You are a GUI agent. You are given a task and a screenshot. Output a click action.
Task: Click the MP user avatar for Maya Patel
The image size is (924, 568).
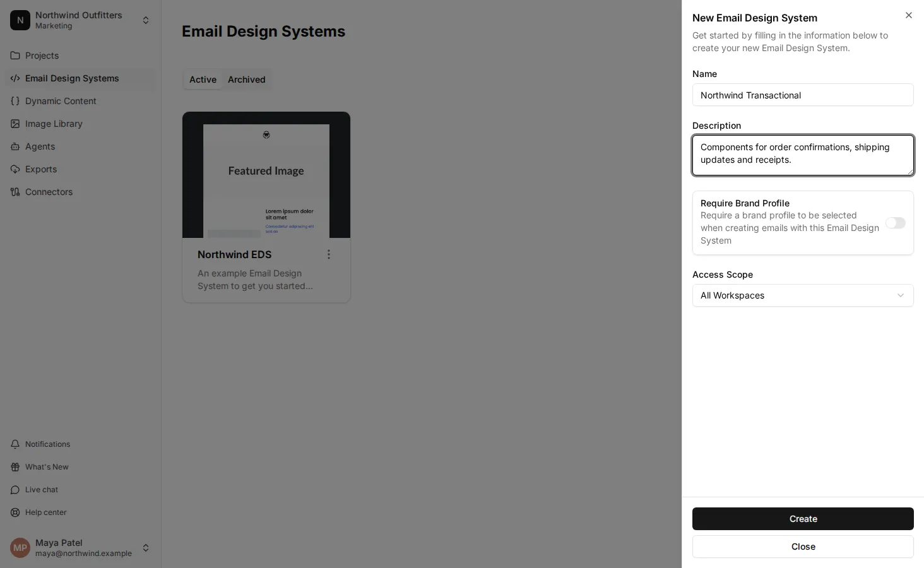(x=20, y=548)
